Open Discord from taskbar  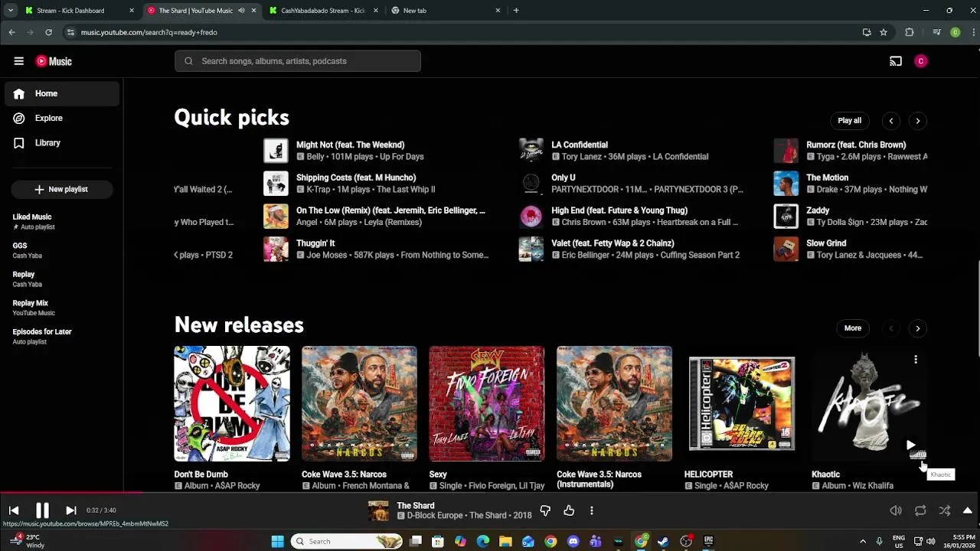(573, 542)
